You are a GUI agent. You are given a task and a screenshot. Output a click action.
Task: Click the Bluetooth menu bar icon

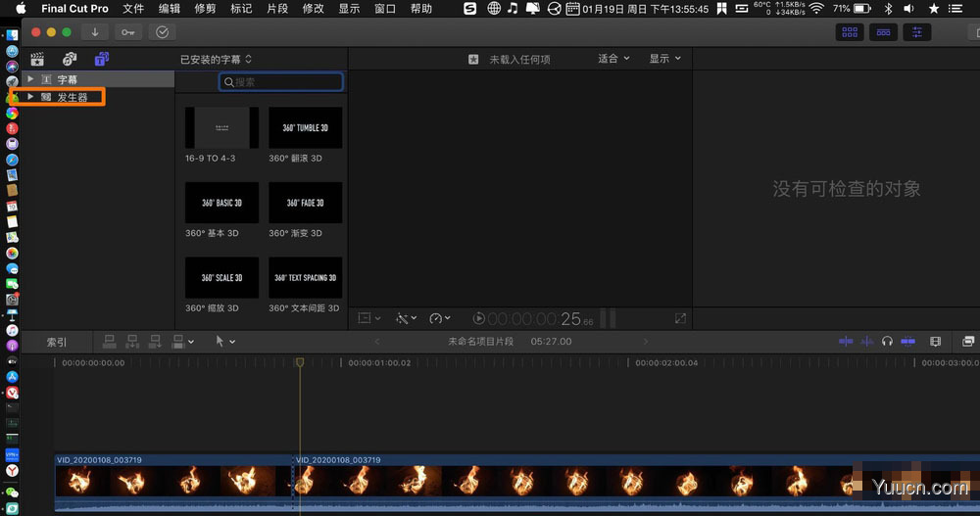[x=888, y=8]
